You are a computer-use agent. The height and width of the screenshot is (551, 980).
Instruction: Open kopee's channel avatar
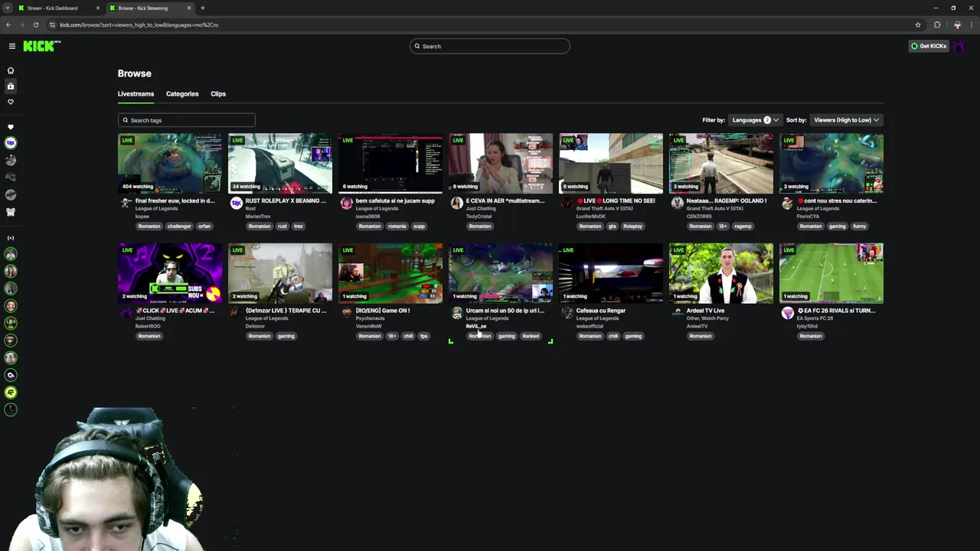(126, 203)
